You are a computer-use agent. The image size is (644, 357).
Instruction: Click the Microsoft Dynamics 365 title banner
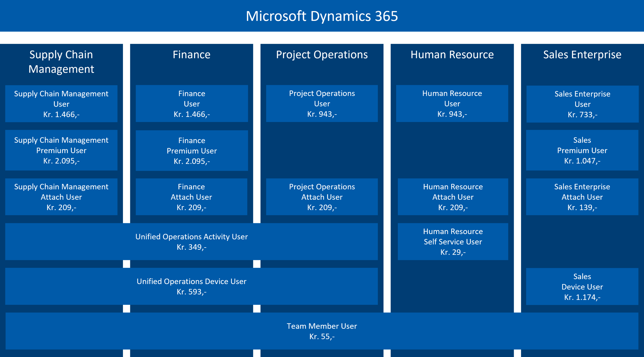click(x=322, y=16)
